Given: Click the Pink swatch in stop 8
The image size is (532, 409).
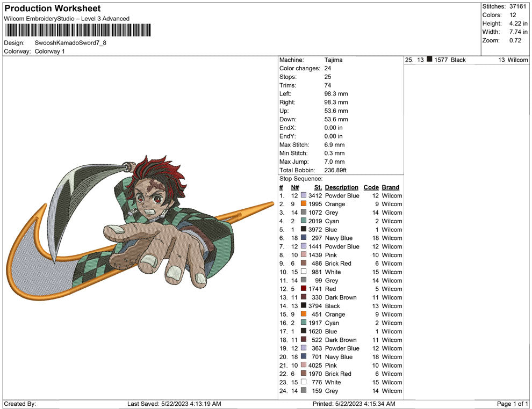Looking at the screenshot, I should 304,254.
